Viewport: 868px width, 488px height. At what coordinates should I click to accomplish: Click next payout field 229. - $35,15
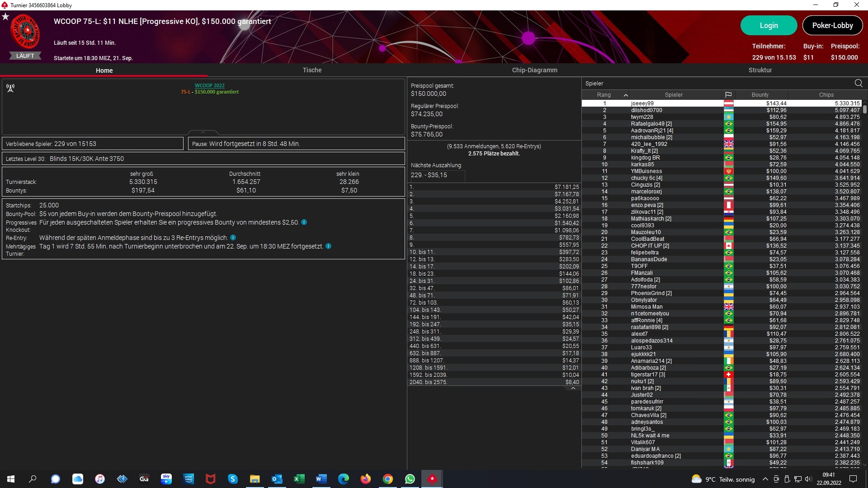[x=437, y=175]
